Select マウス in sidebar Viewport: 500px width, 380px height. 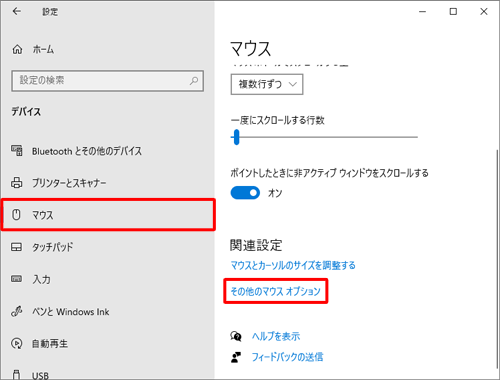coord(108,215)
